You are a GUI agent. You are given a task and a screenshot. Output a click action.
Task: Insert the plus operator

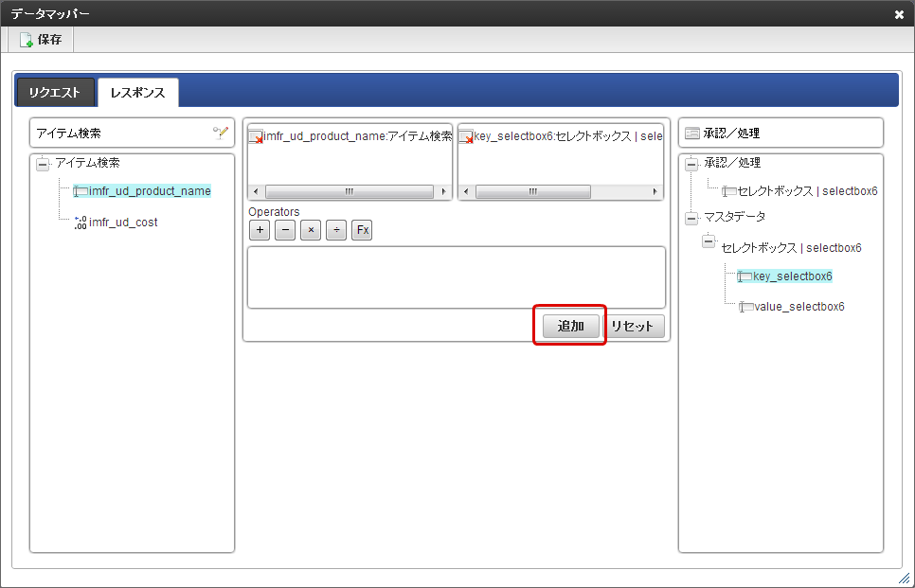point(260,230)
